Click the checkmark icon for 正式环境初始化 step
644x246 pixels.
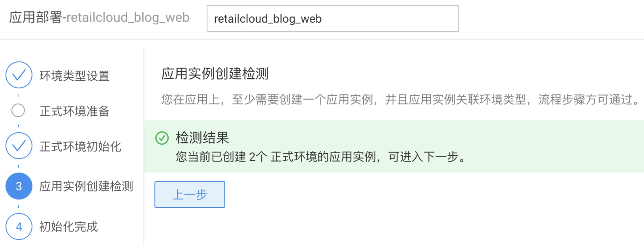click(x=19, y=146)
